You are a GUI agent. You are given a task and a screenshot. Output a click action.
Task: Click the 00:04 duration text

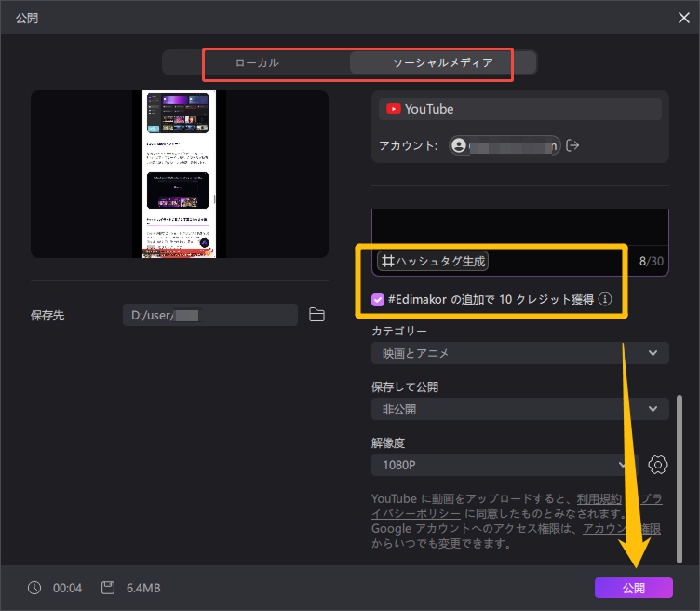(67, 588)
